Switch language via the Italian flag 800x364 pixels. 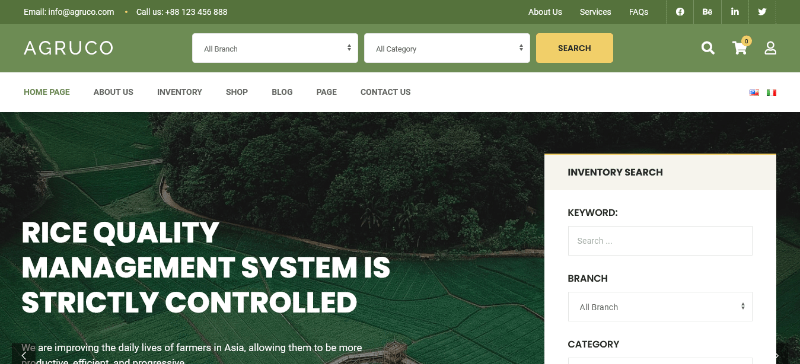[771, 92]
